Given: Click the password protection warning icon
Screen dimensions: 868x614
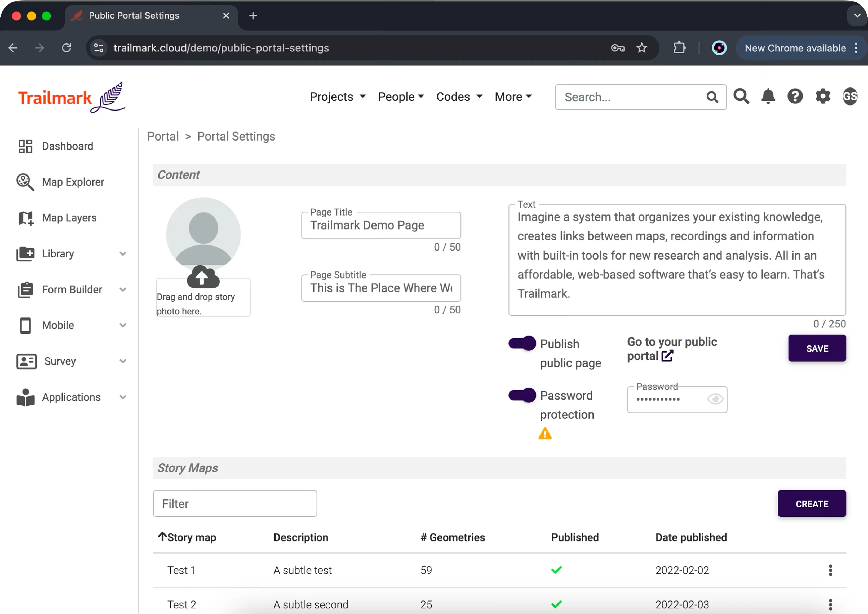Looking at the screenshot, I should pyautogui.click(x=545, y=433).
